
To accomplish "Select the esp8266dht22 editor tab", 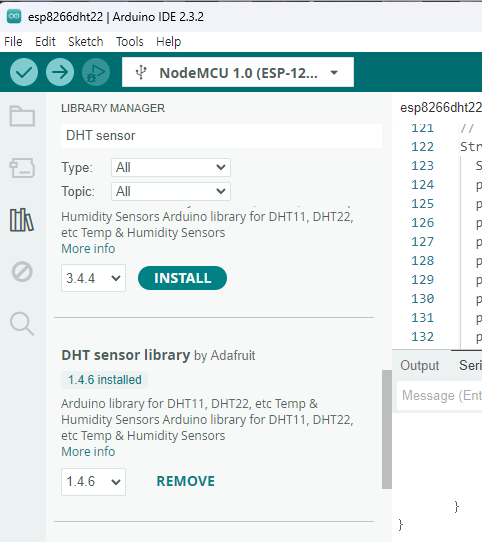I will click(x=441, y=108).
